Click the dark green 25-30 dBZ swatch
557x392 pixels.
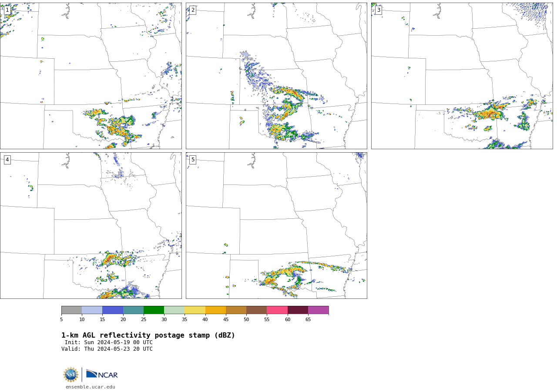pos(154,310)
